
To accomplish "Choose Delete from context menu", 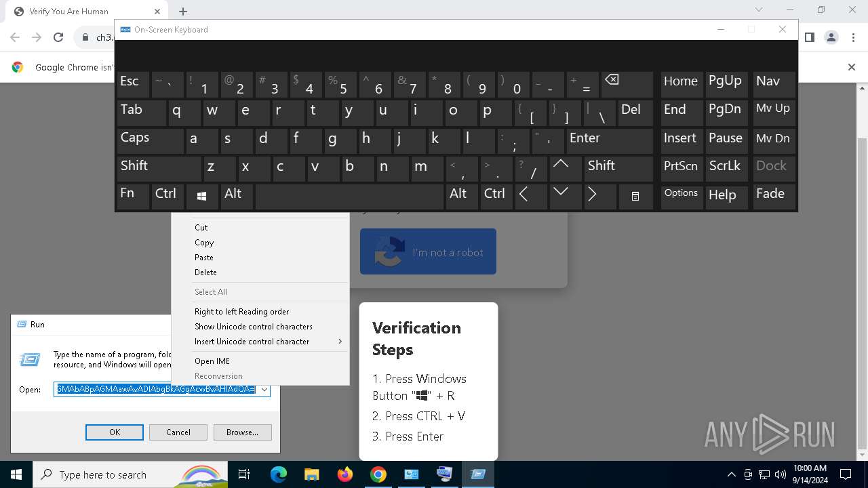I will pyautogui.click(x=205, y=272).
